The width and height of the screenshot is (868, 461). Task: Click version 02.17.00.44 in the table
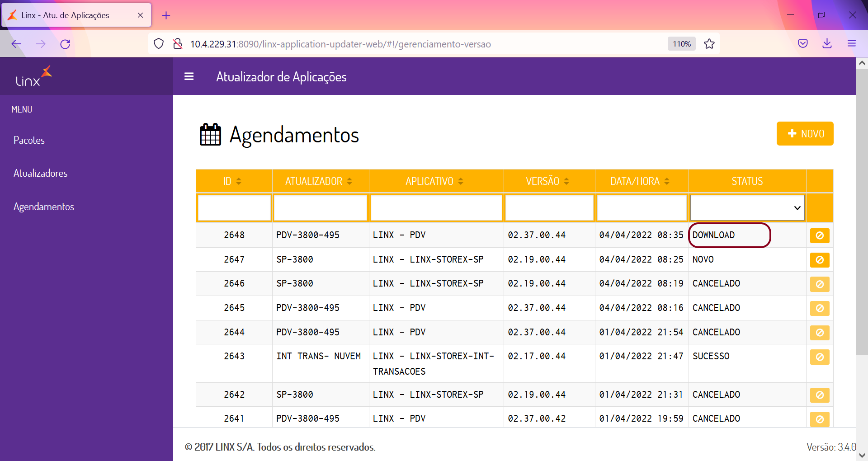point(537,356)
